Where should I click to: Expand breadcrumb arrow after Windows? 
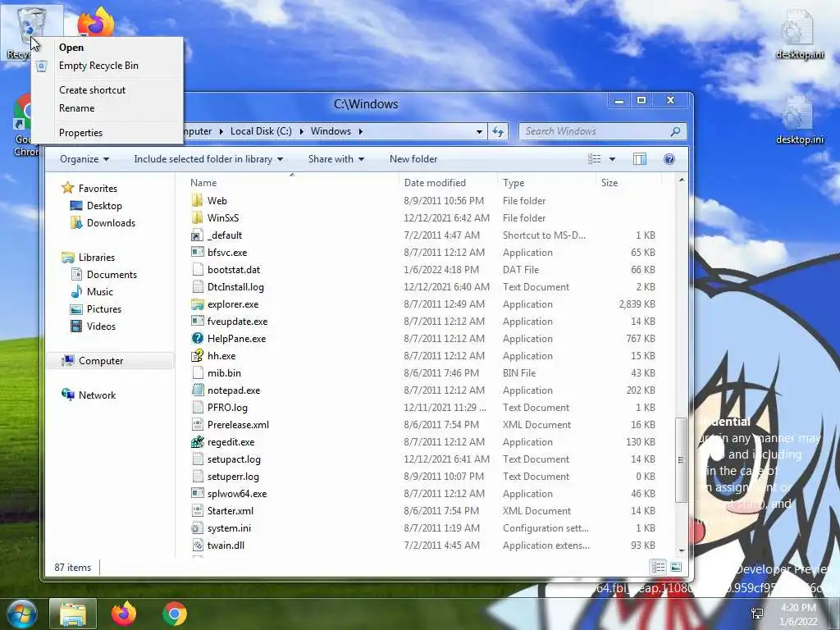[x=361, y=131]
